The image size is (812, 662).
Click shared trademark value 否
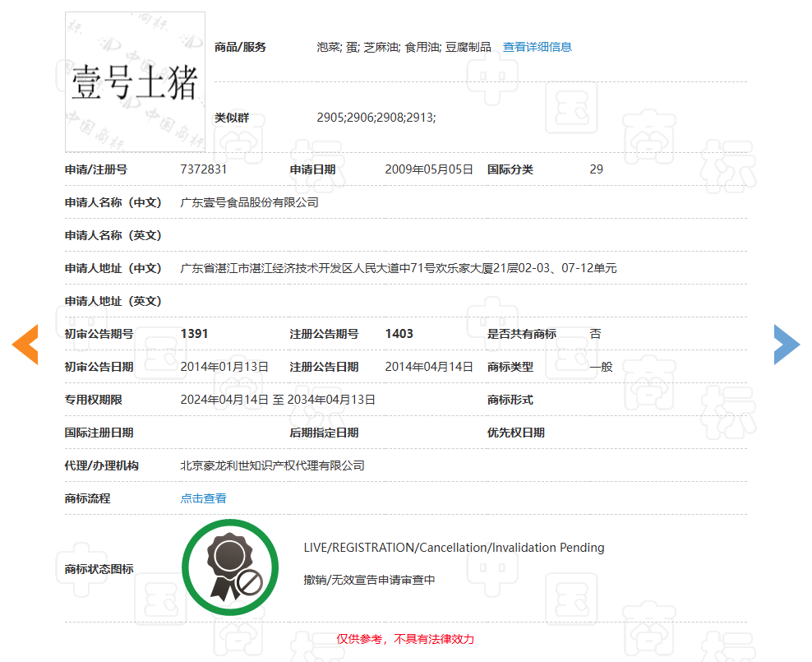coord(596,334)
